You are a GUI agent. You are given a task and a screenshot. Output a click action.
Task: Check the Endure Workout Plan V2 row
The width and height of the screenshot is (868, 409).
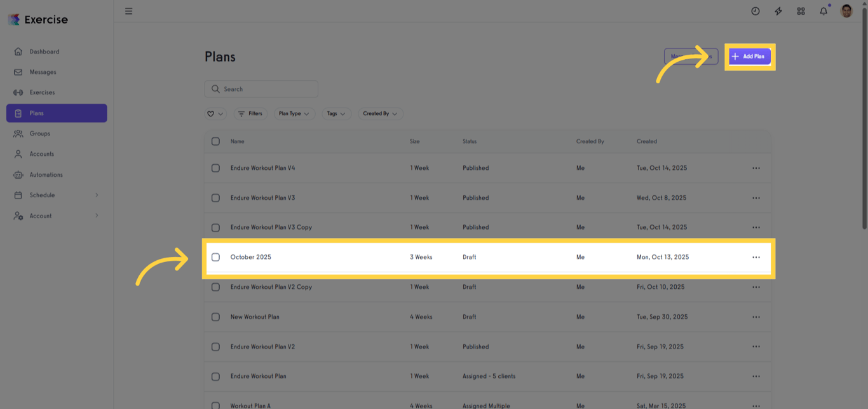click(215, 347)
